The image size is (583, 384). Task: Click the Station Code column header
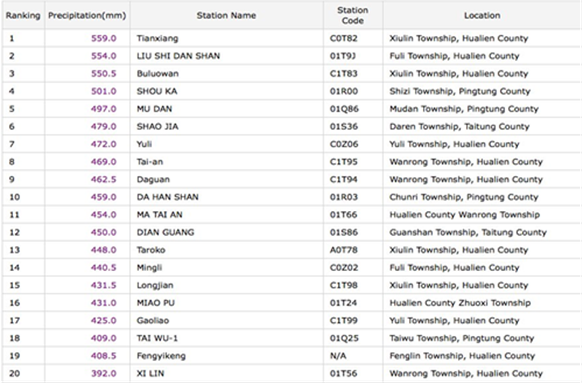pyautogui.click(x=353, y=16)
